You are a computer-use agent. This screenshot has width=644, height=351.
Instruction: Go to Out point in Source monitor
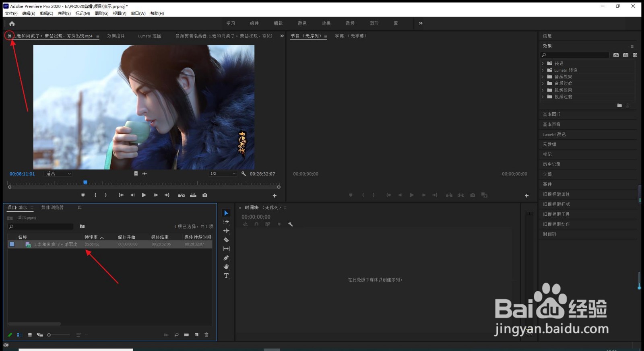coord(167,195)
